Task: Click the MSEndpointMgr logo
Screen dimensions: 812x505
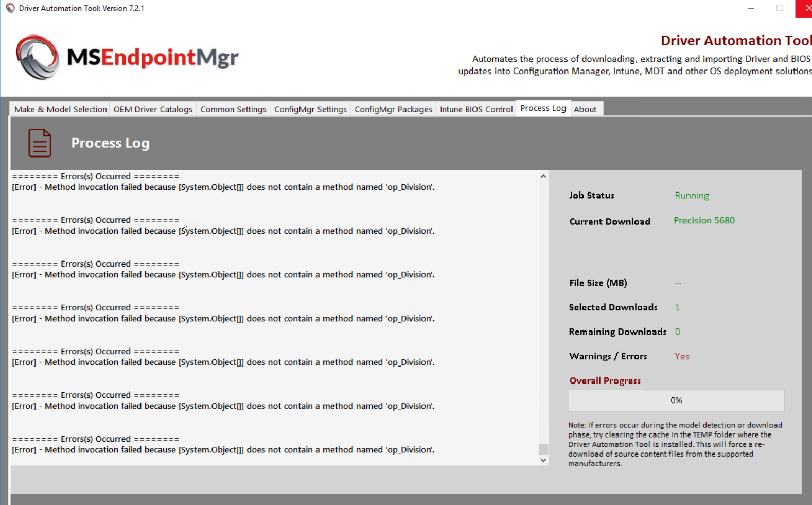Action: pos(127,57)
